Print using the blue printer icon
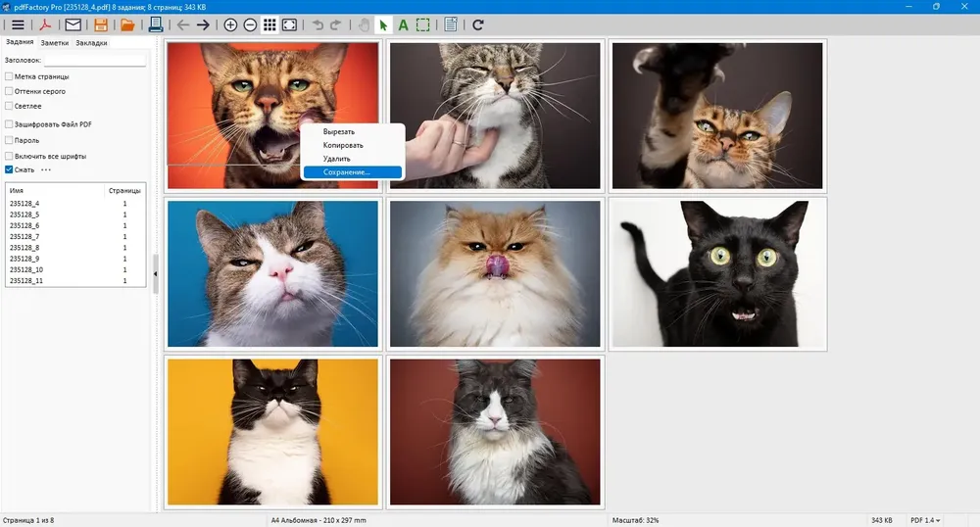The height and width of the screenshot is (527, 980). pyautogui.click(x=156, y=24)
